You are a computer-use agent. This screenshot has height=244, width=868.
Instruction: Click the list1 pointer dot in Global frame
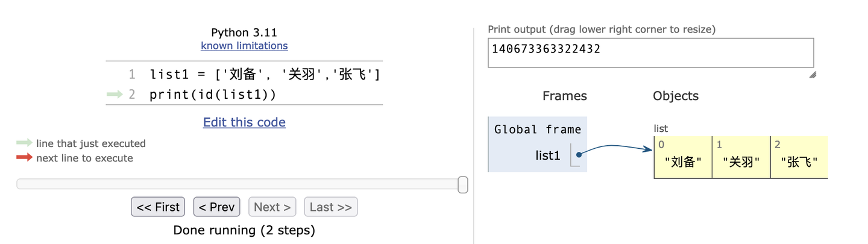(579, 155)
